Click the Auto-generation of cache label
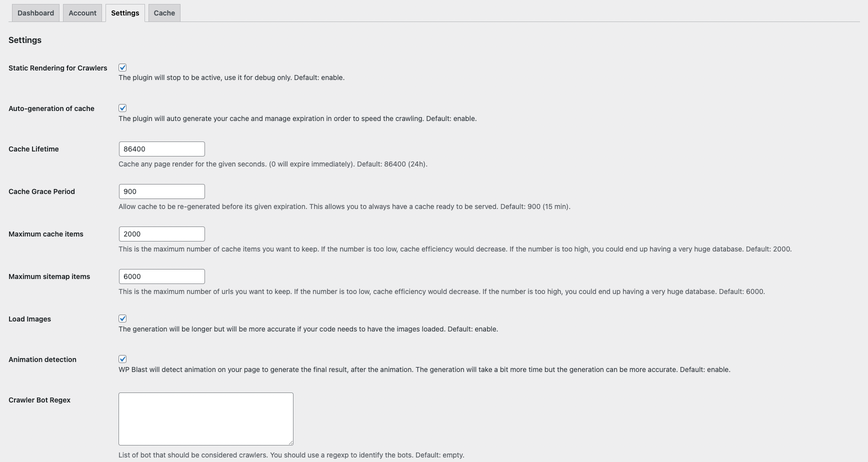Screen dimensions: 868x462 (x=51, y=108)
